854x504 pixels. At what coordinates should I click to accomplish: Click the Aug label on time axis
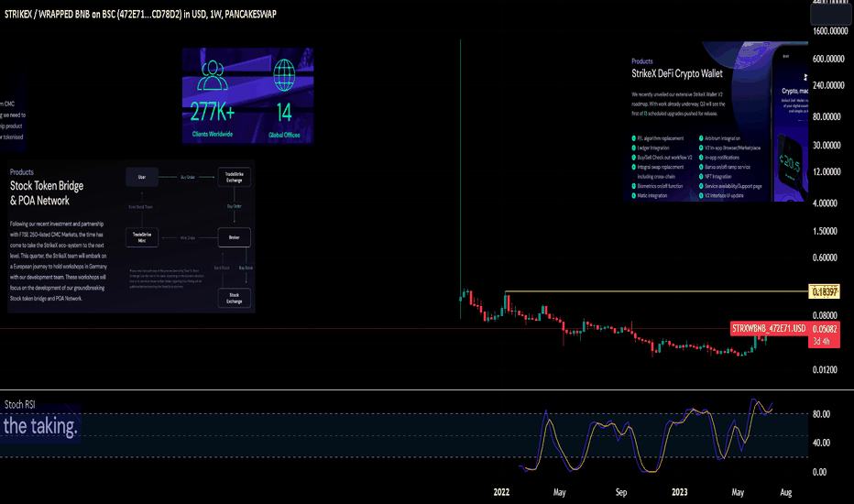[786, 492]
